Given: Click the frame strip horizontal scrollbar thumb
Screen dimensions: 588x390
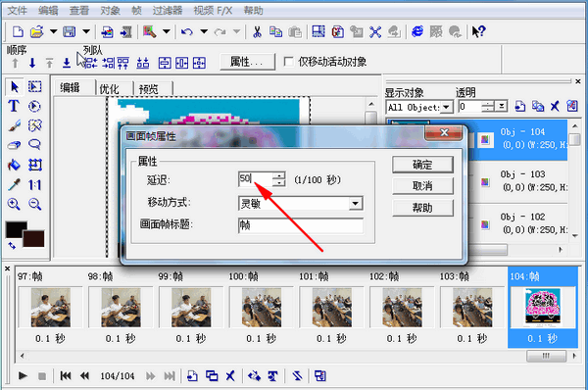Looking at the screenshot, I should tap(546, 356).
